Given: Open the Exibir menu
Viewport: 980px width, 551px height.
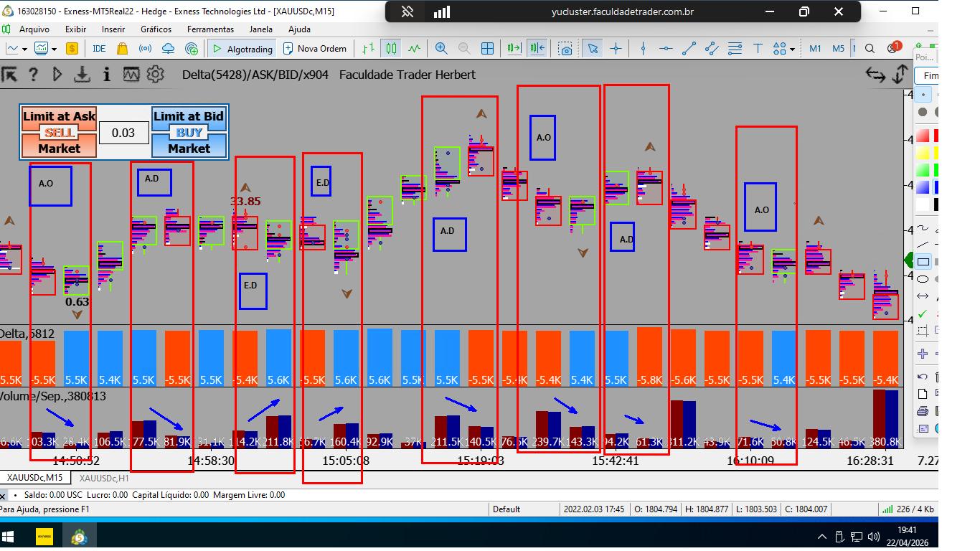Looking at the screenshot, I should click(75, 29).
